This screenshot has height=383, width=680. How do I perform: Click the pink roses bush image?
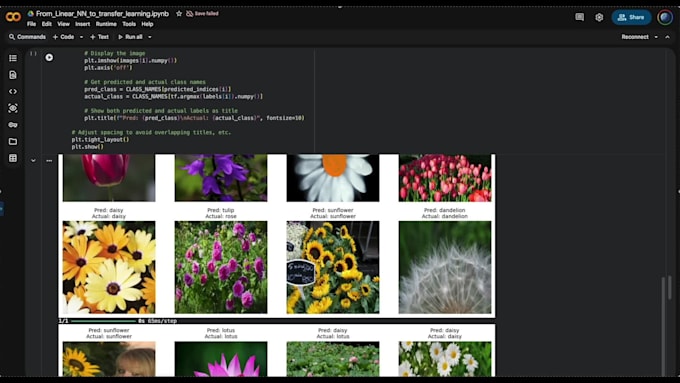(x=221, y=267)
